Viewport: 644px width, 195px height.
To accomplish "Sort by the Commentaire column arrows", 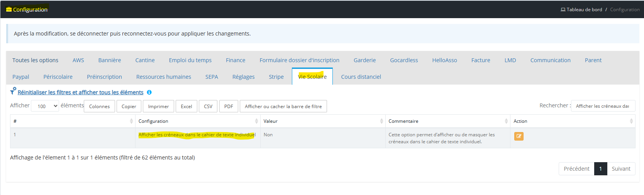I will [x=506, y=121].
